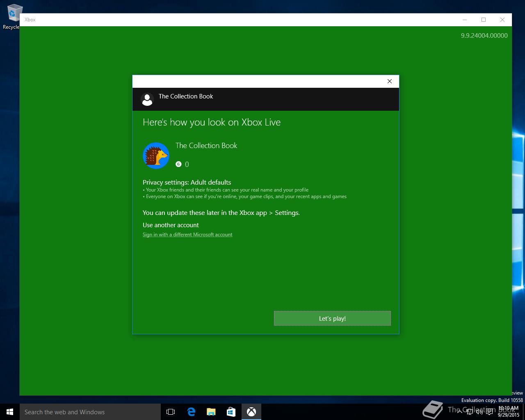Maximize the Xbox window
The image size is (525, 420).
[x=484, y=20]
